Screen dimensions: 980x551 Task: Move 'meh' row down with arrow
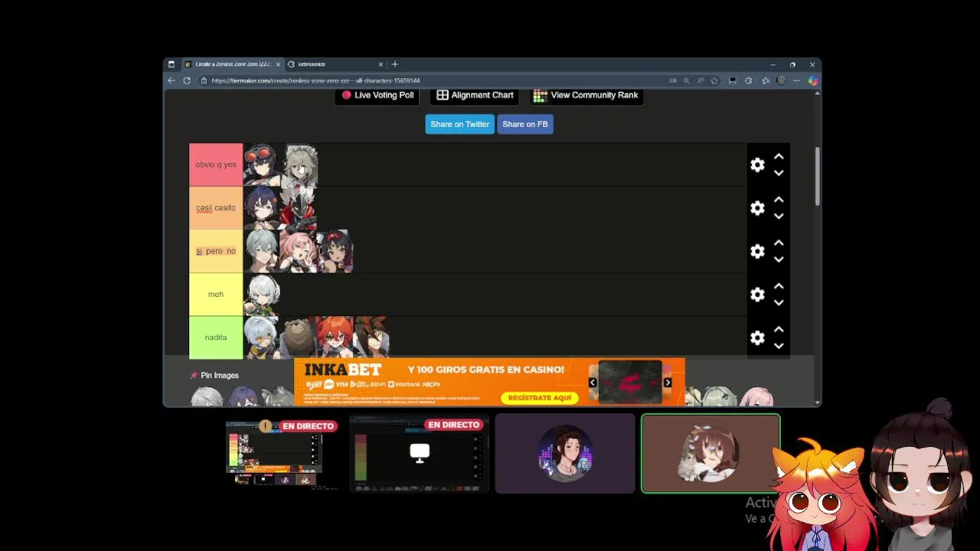click(779, 303)
